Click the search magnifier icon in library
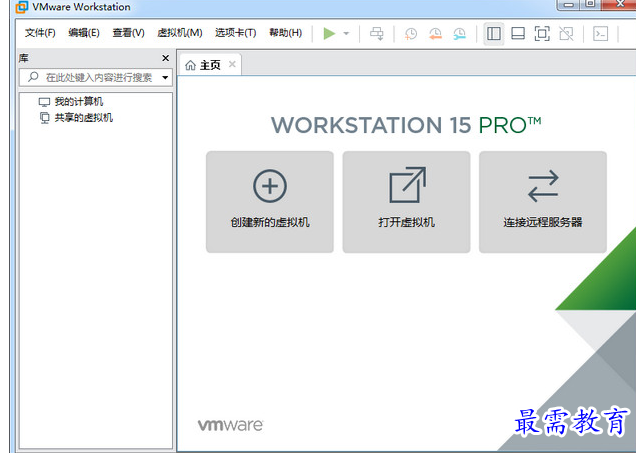Image resolution: width=636 pixels, height=453 pixels. click(33, 77)
